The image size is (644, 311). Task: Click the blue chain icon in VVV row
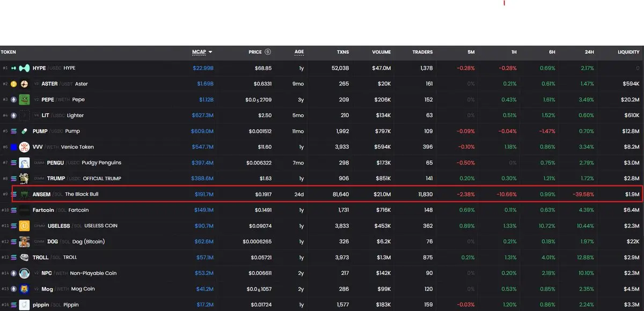(x=14, y=147)
